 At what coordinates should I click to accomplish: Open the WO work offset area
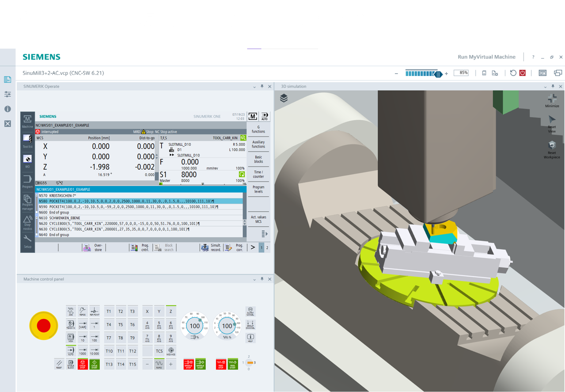point(27,161)
